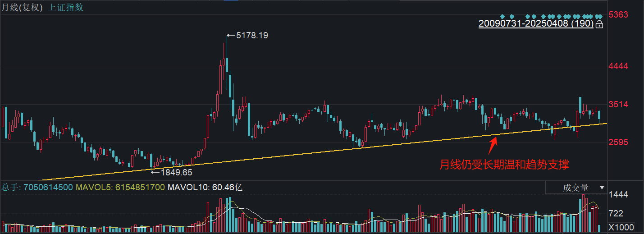Click the red arrow pointing at the trendline
The height and width of the screenshot is (234, 644).
tap(493, 145)
